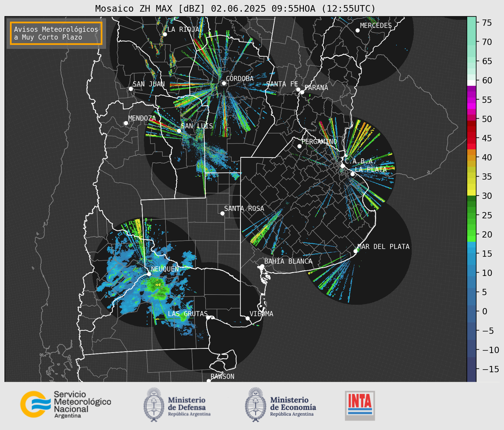Select the Santa Rosa city marker
The width and height of the screenshot is (504, 430).
tap(222, 213)
